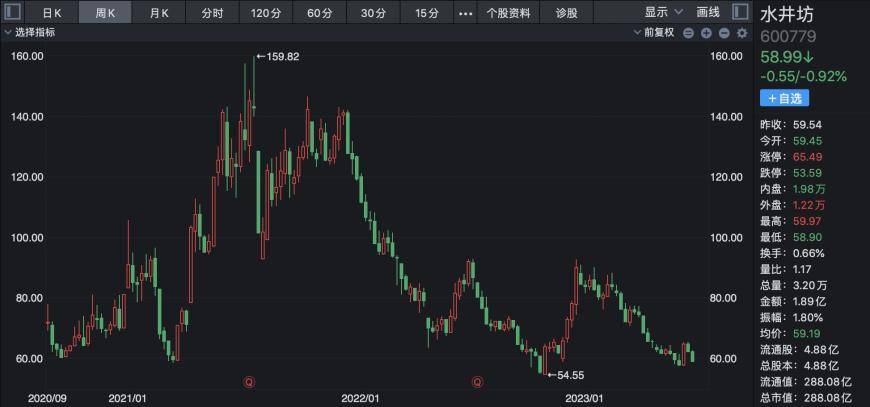Toggle the right sidebar panel icon
The image size is (870, 407).
pos(739,11)
